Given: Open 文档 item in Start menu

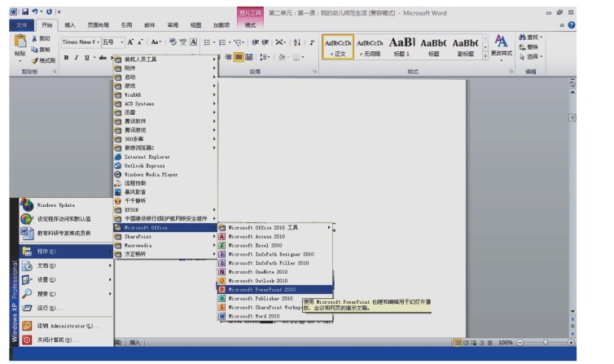Looking at the screenshot, I should point(66,265).
